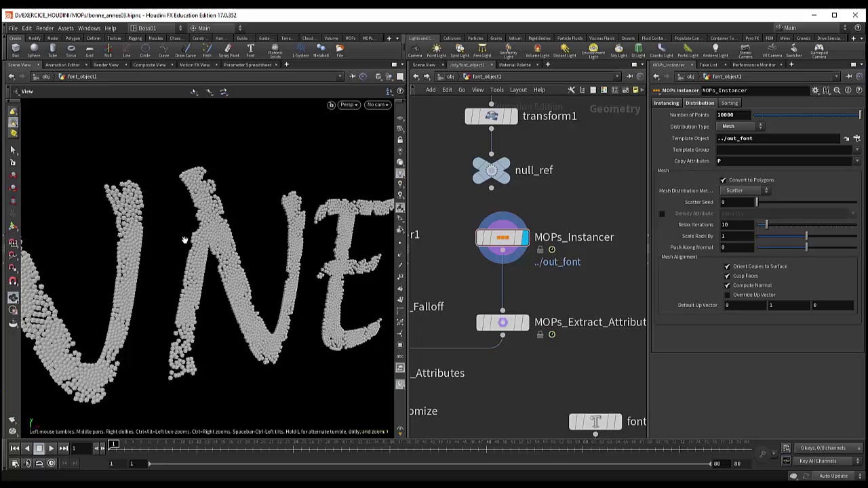
Task: Open the Template Object node chooser icon
Action: pos(856,138)
